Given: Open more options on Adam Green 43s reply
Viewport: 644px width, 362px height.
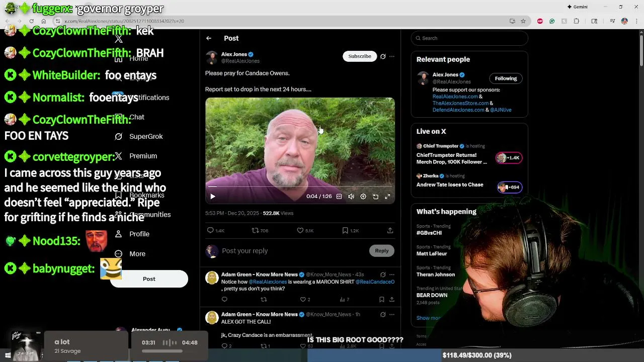Looking at the screenshot, I should 392,275.
